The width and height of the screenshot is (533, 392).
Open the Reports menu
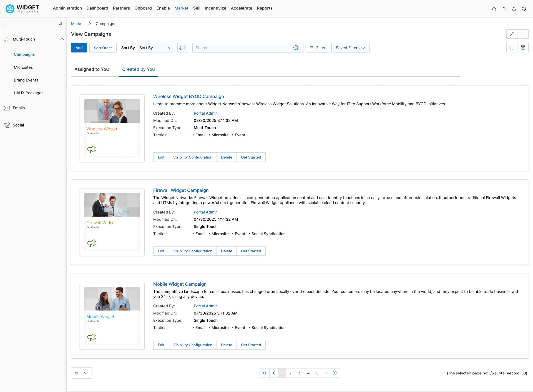(265, 8)
